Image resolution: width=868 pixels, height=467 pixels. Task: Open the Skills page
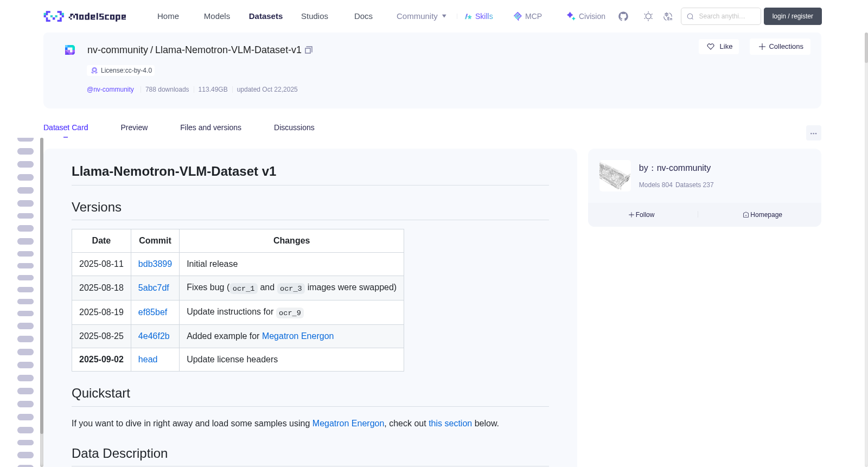click(x=478, y=16)
